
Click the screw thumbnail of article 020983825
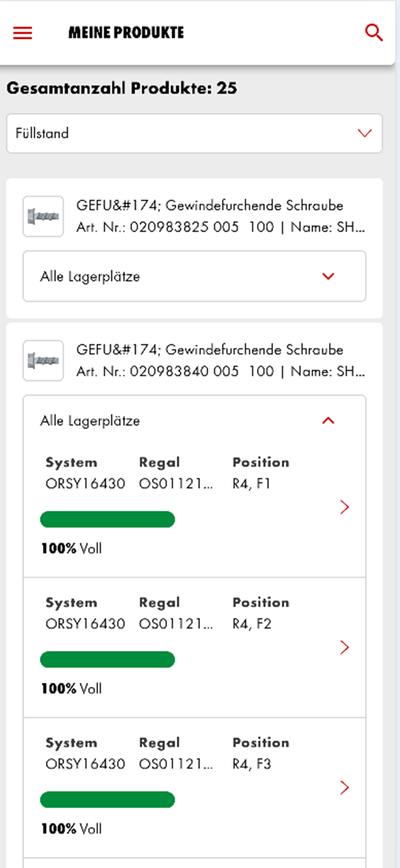point(43,216)
